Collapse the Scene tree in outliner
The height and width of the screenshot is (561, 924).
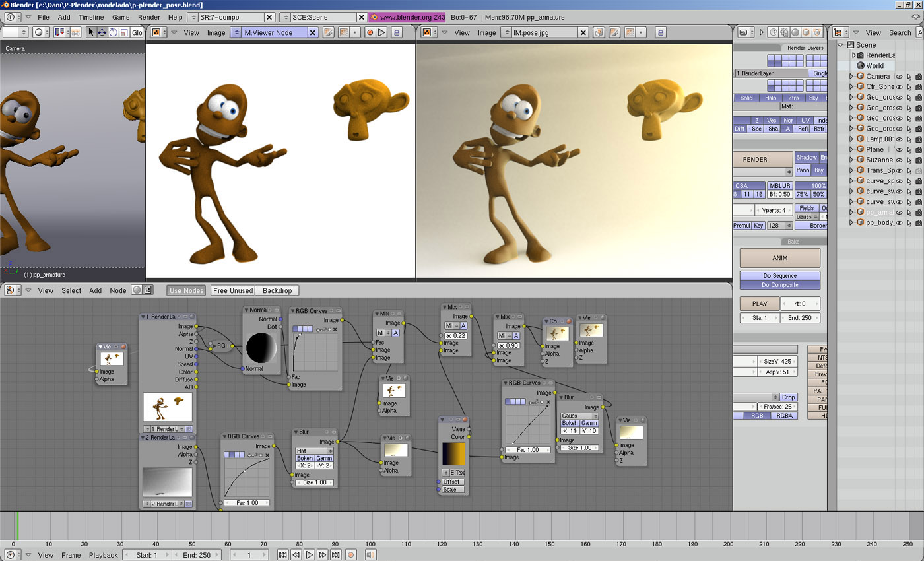pos(840,45)
